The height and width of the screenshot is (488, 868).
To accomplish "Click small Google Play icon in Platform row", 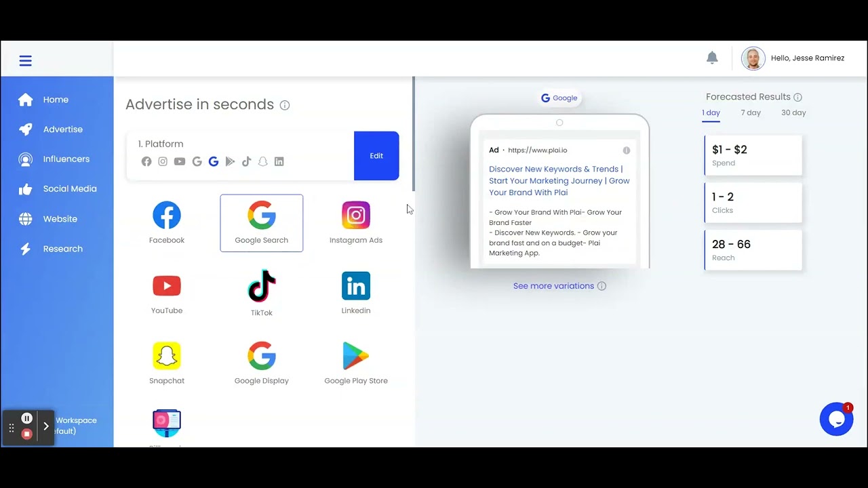I will [x=230, y=161].
